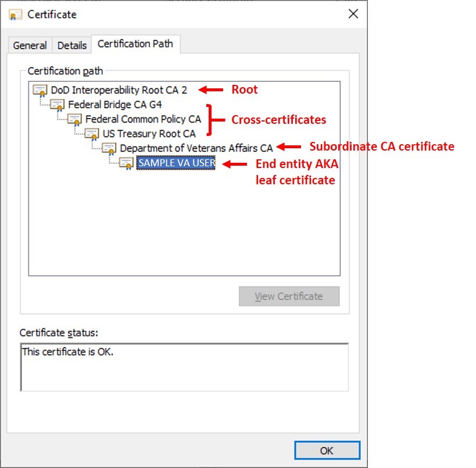Switch to the General tab

tap(30, 45)
